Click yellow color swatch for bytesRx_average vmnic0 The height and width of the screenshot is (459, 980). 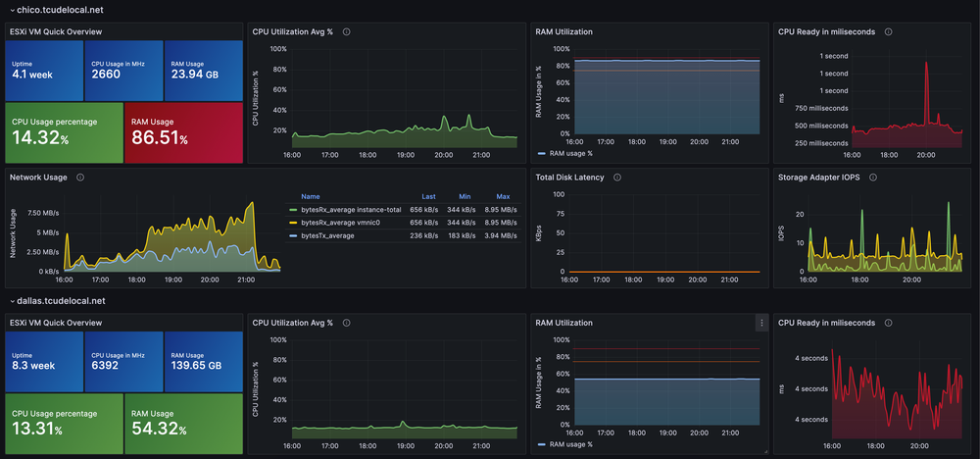[x=293, y=223]
